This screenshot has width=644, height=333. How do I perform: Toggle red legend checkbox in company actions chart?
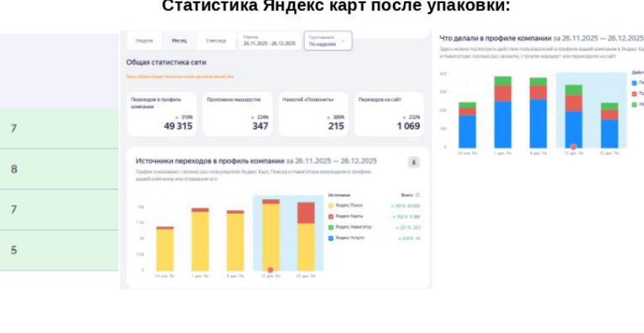click(x=634, y=94)
